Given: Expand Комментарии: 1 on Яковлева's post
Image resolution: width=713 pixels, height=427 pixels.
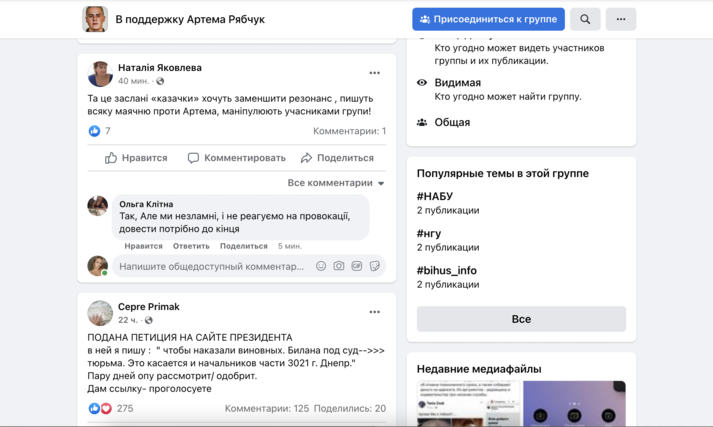Looking at the screenshot, I should point(349,131).
